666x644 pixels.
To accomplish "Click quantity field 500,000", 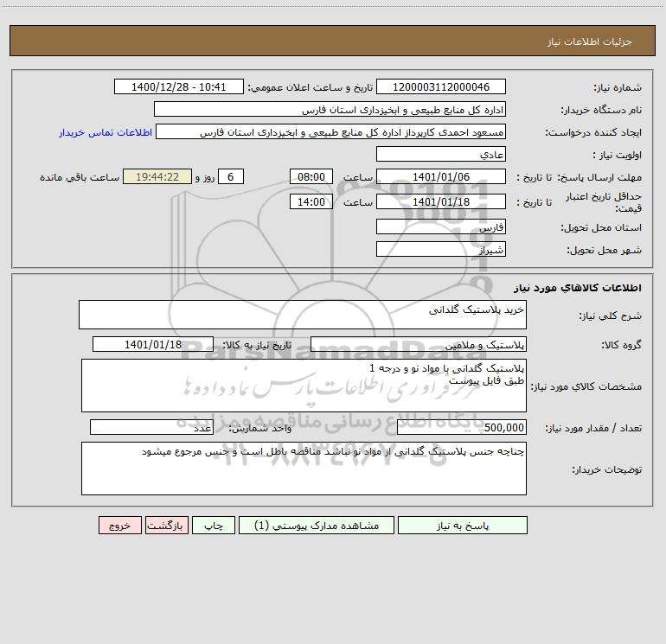I will click(x=462, y=427).
